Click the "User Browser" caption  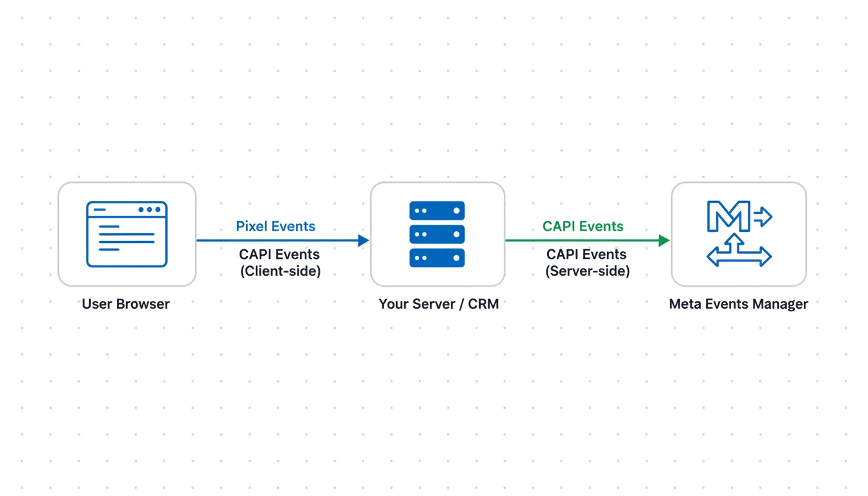pyautogui.click(x=126, y=304)
